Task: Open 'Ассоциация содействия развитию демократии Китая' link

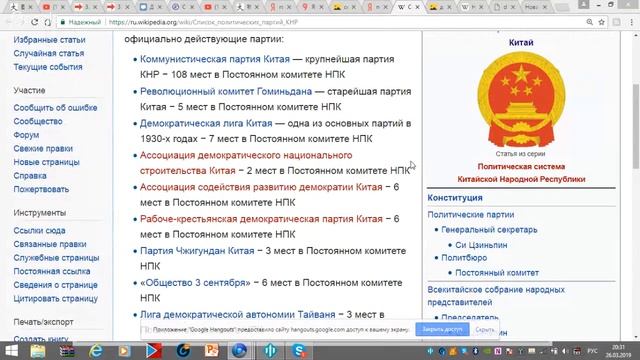Action: [261, 187]
